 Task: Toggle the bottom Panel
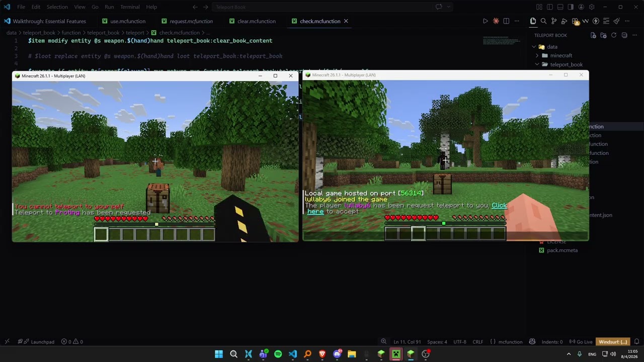(560, 7)
